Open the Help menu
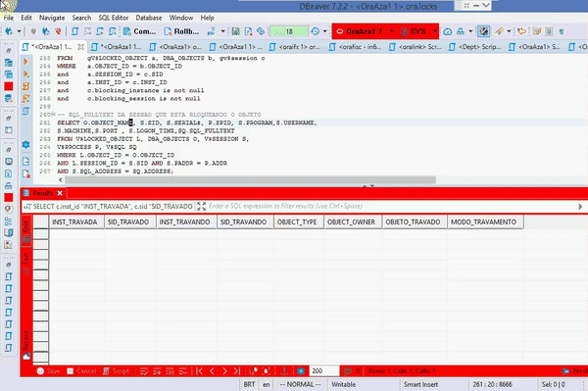The image size is (588, 391). [x=207, y=18]
